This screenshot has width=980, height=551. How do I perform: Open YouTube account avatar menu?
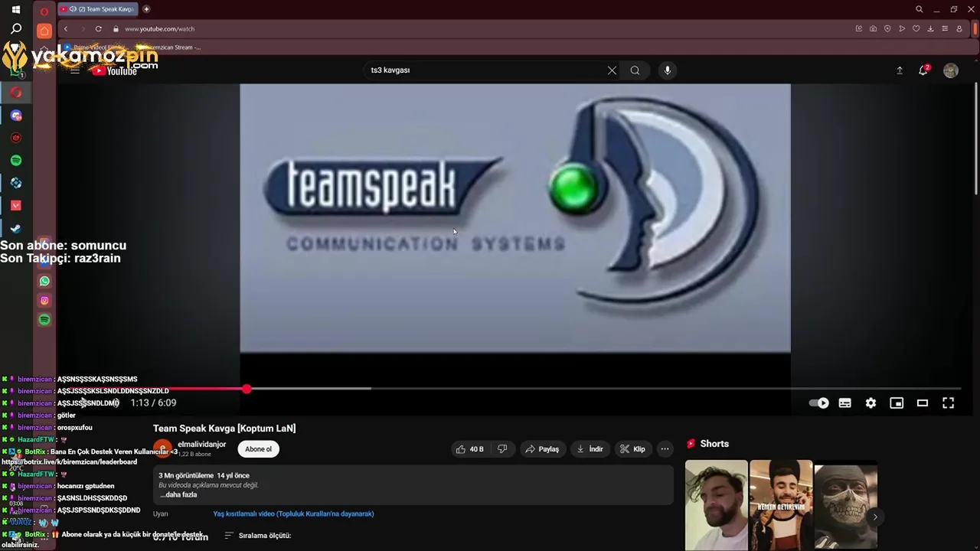click(951, 70)
